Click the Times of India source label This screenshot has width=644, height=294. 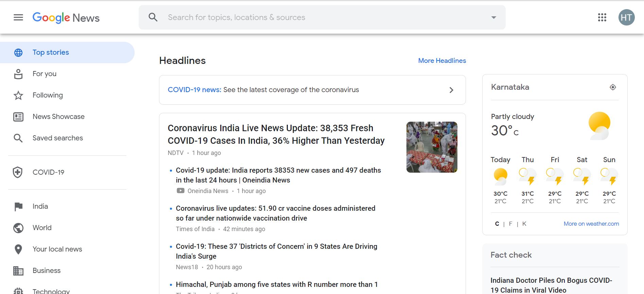(195, 229)
